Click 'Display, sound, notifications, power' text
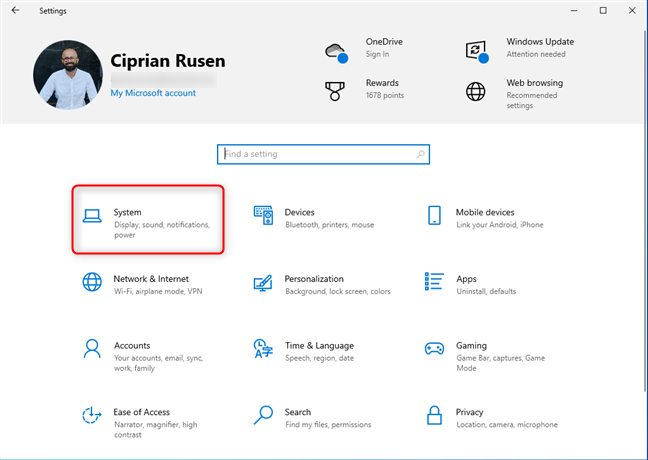Image resolution: width=648 pixels, height=460 pixels. pos(162,230)
